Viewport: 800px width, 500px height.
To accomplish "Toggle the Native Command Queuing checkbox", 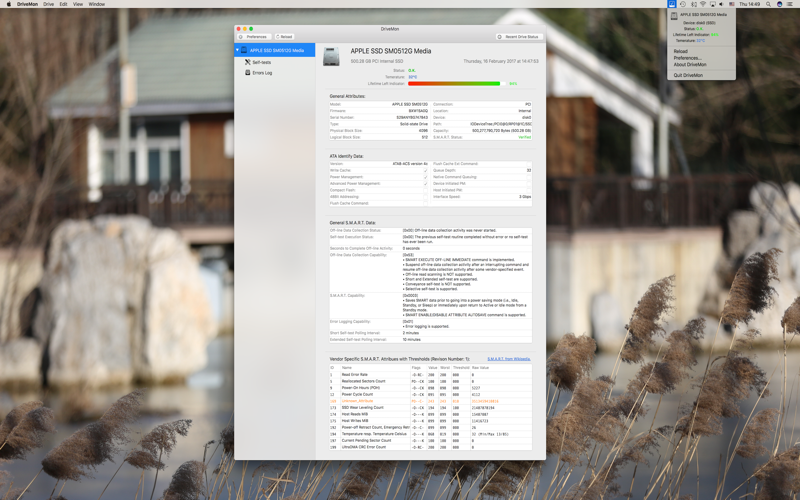I will [x=529, y=177].
